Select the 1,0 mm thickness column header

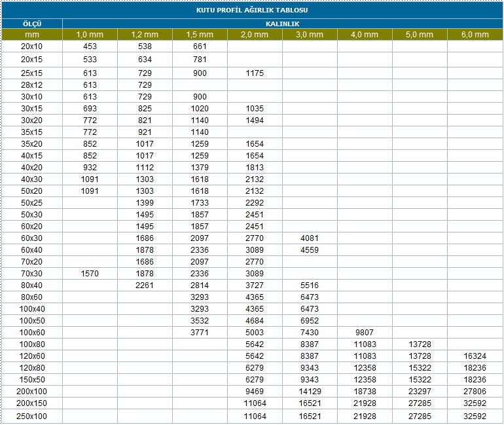pos(90,34)
